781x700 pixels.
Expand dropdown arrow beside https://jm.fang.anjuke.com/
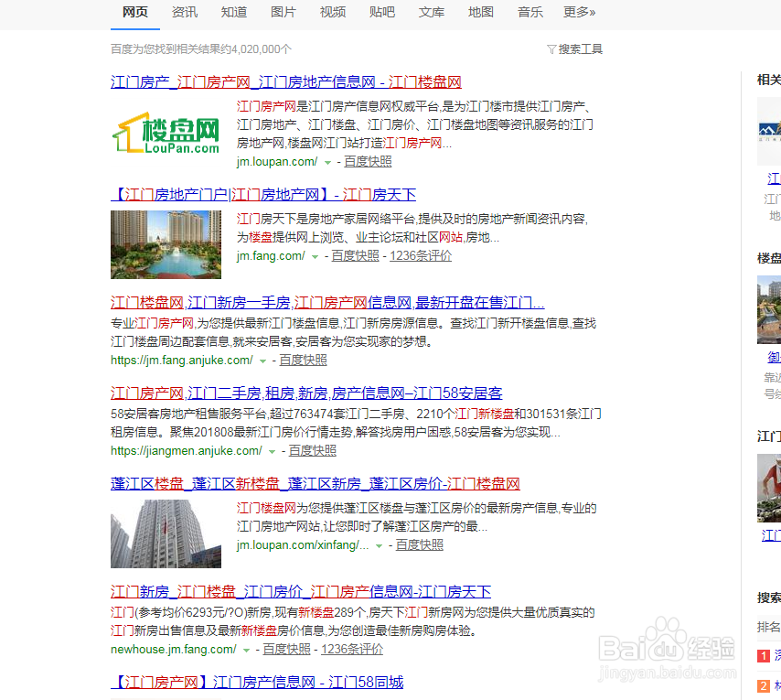262,361
